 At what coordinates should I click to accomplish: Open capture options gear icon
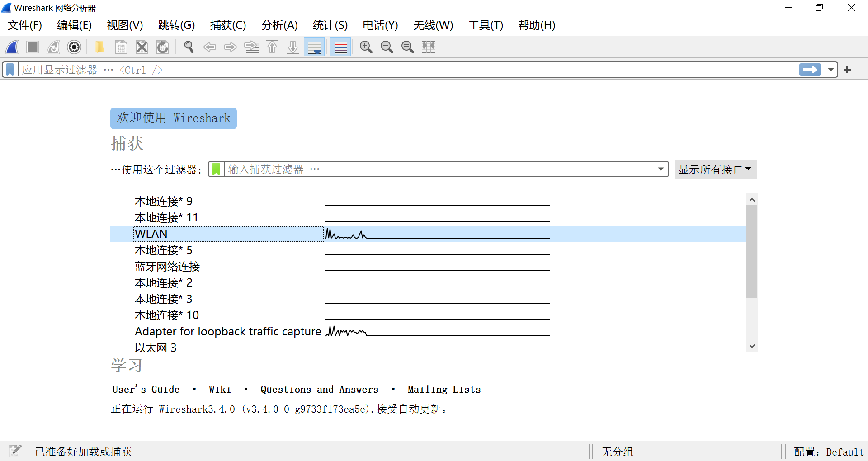(x=74, y=47)
